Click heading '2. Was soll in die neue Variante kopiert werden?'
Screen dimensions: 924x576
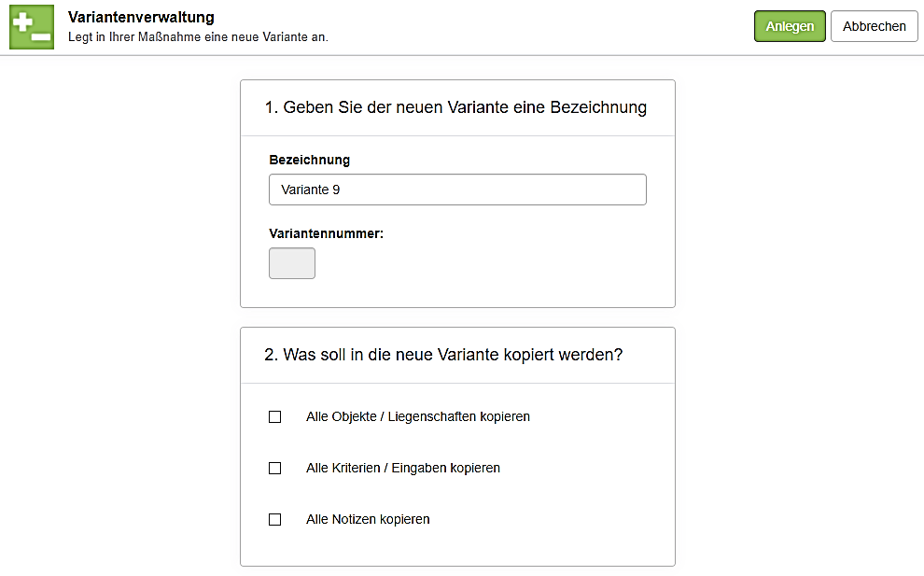pyautogui.click(x=443, y=356)
